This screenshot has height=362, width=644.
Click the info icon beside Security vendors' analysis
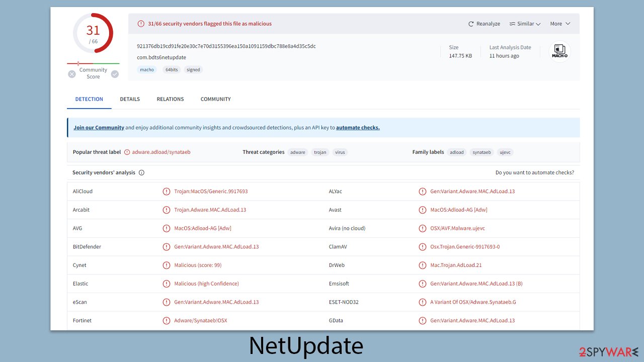[141, 172]
